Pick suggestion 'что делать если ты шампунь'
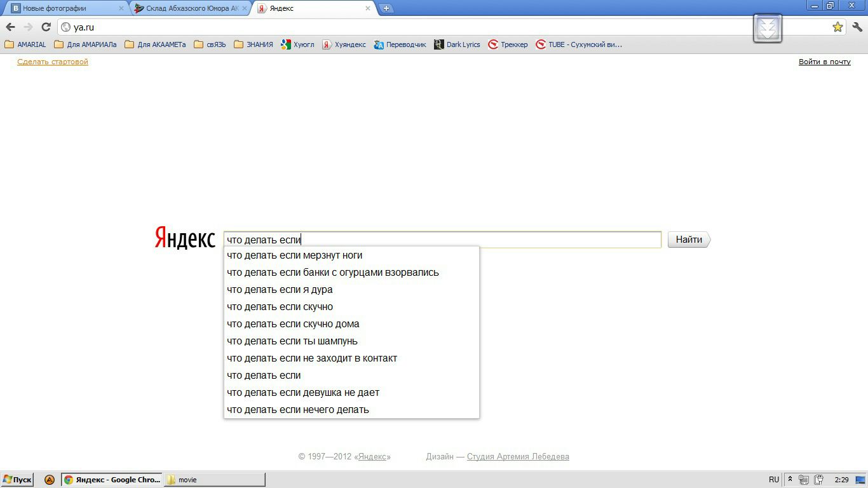The image size is (868, 488). [351, 341]
